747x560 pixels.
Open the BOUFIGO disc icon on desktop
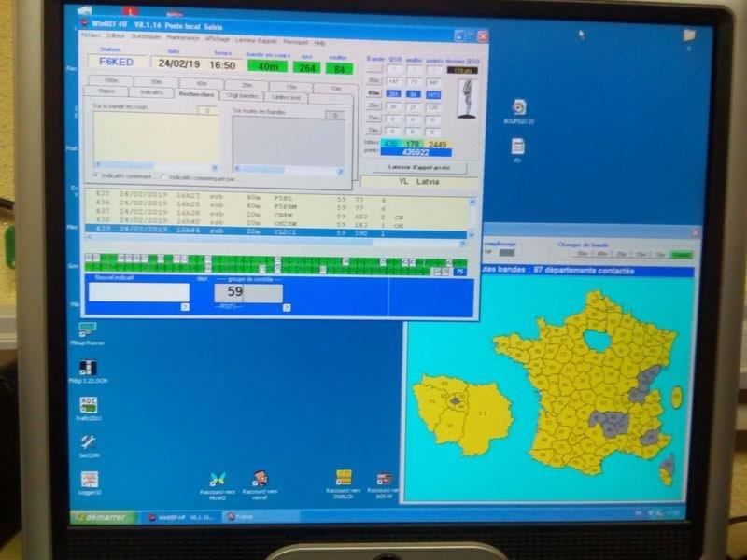[x=518, y=108]
